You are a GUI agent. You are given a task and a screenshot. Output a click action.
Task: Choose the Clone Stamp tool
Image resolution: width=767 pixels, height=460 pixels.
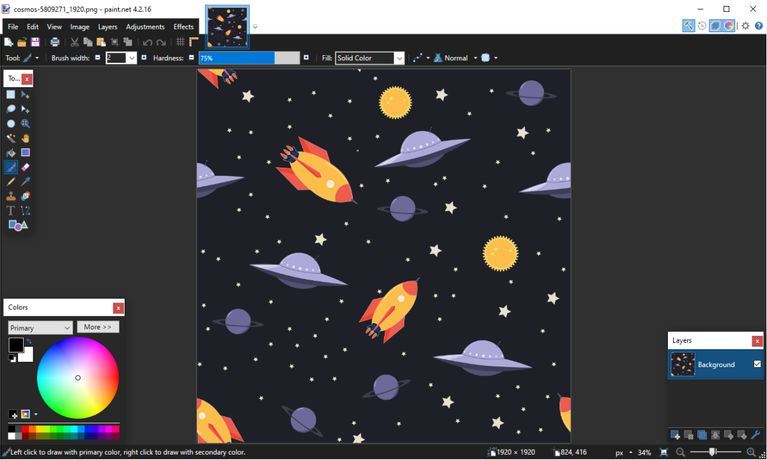11,197
